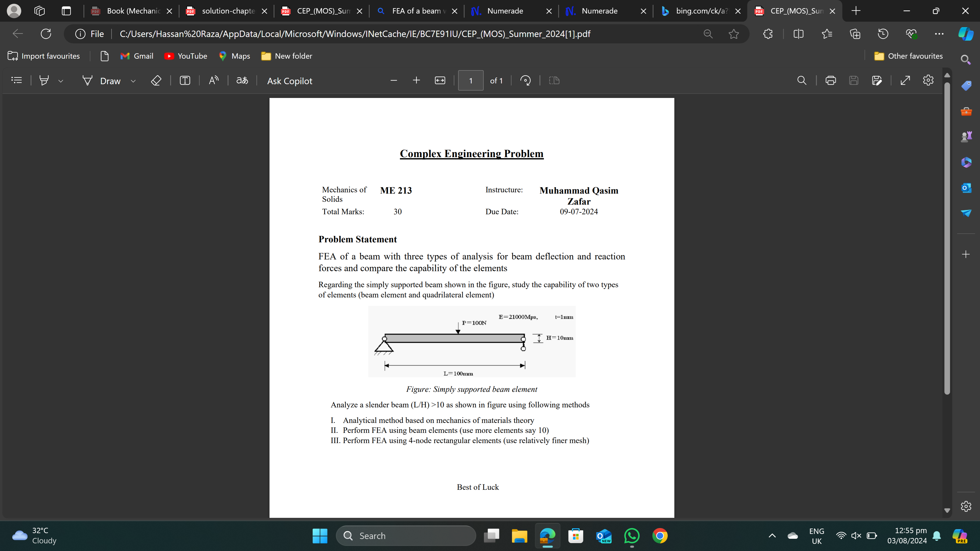Toggle two-page layout view

click(554, 80)
